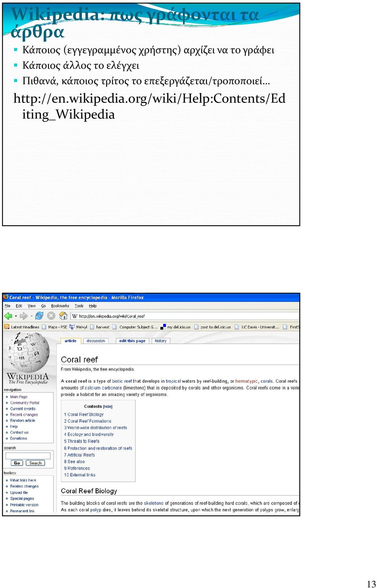Open Upload file in toolbox

[19, 493]
